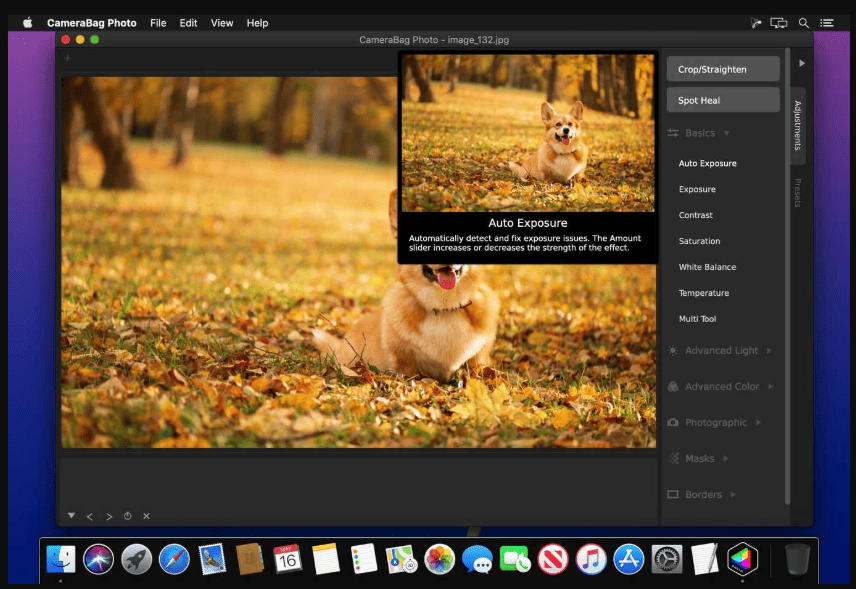Collapse side panel with top-right arrow
Image resolution: width=856 pixels, height=589 pixels.
[x=801, y=63]
